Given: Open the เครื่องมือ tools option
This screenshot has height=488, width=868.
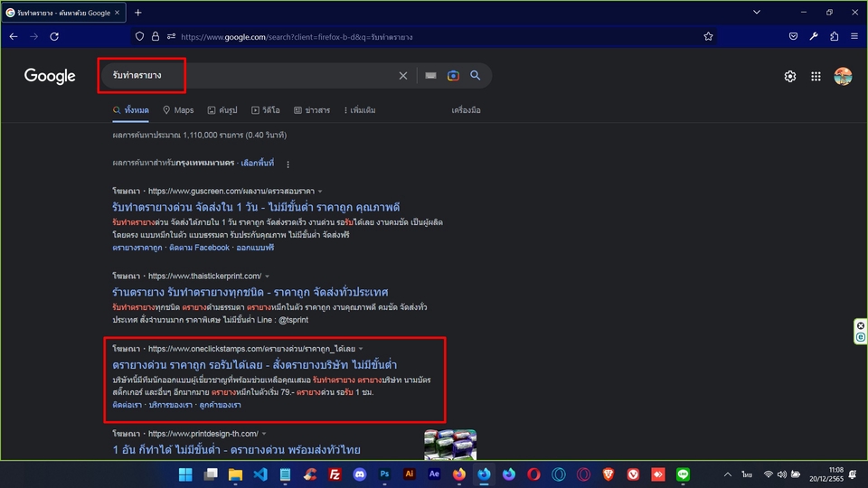Looking at the screenshot, I should [x=467, y=110].
